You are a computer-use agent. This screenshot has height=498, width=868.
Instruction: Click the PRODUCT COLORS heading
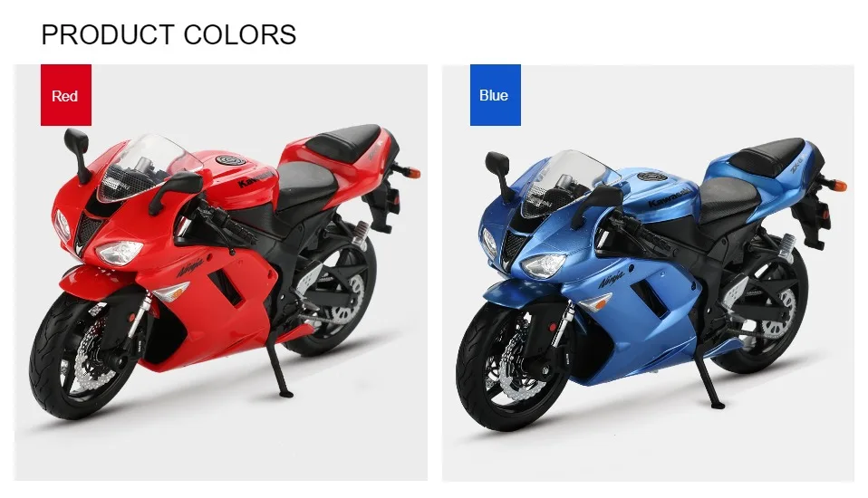[169, 34]
